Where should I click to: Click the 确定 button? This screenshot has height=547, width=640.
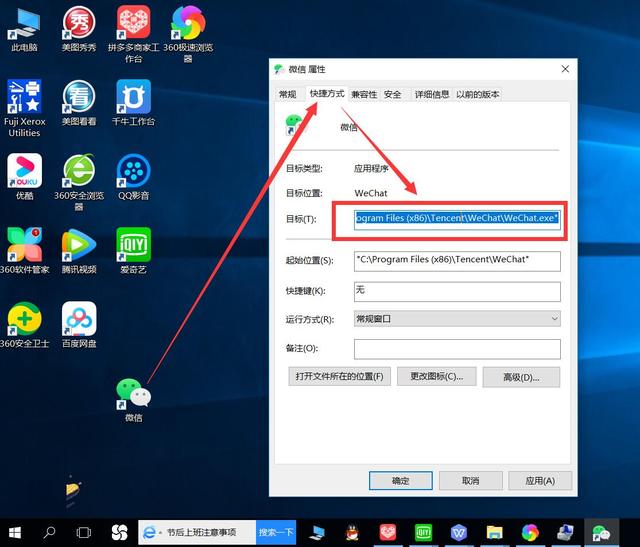coord(400,481)
